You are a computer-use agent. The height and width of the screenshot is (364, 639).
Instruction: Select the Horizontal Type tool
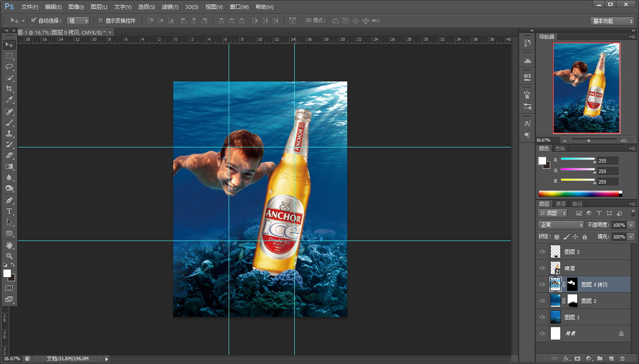pos(9,211)
